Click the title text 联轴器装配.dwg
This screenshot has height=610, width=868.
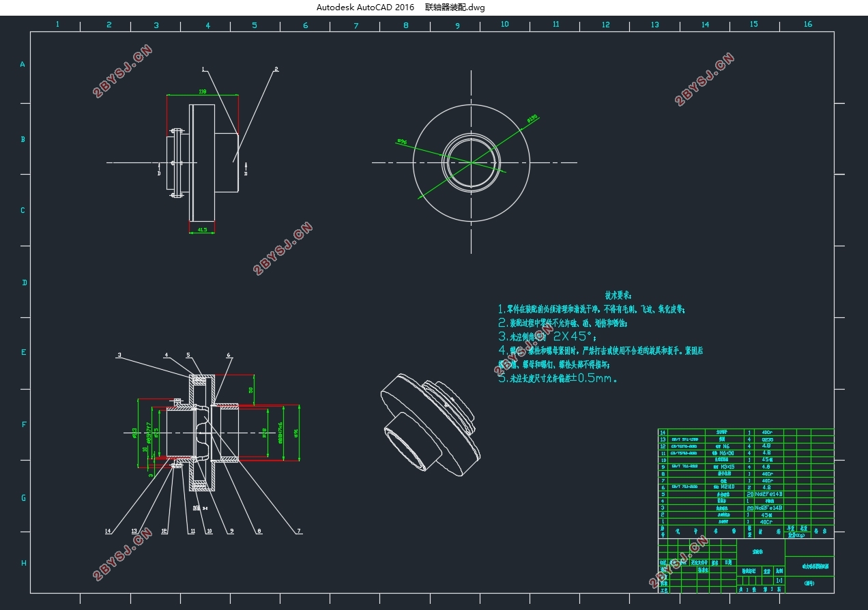point(455,8)
